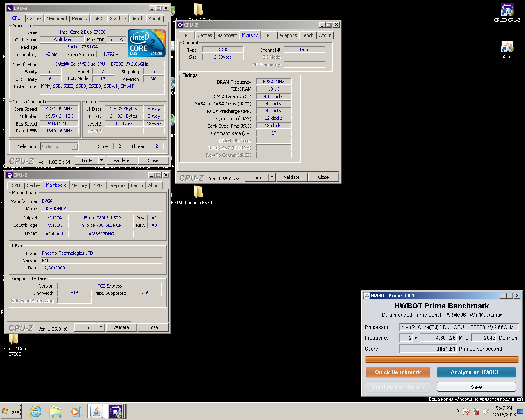The height and width of the screenshot is (420, 525).
Task: Click the 4,607.26 MHz frequency field
Action: (438, 338)
